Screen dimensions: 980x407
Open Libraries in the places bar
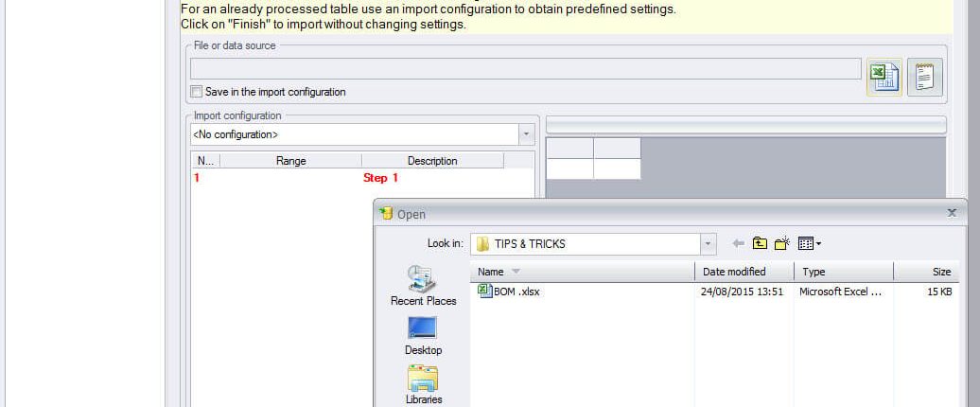[x=423, y=385]
